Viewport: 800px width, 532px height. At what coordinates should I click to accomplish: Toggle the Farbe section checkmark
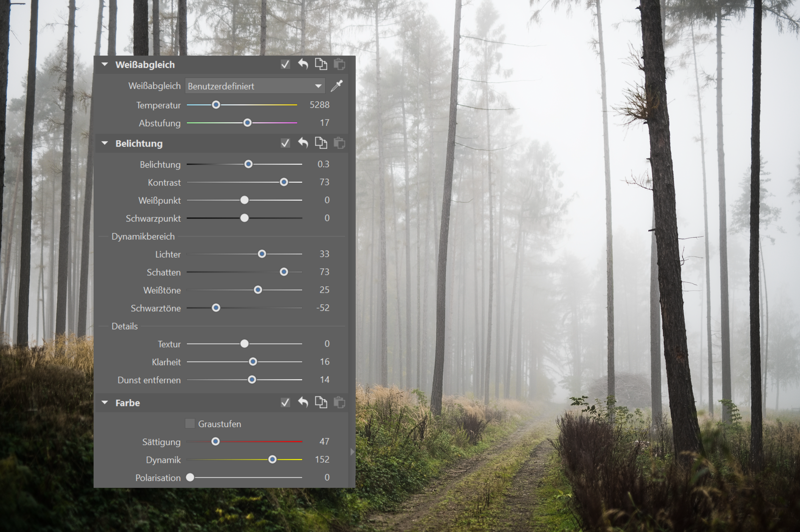(285, 402)
